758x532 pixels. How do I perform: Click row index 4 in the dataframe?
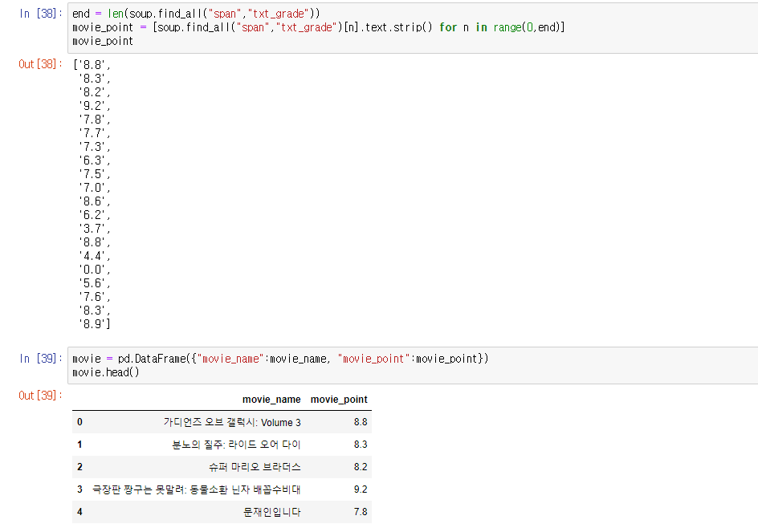pyautogui.click(x=79, y=512)
